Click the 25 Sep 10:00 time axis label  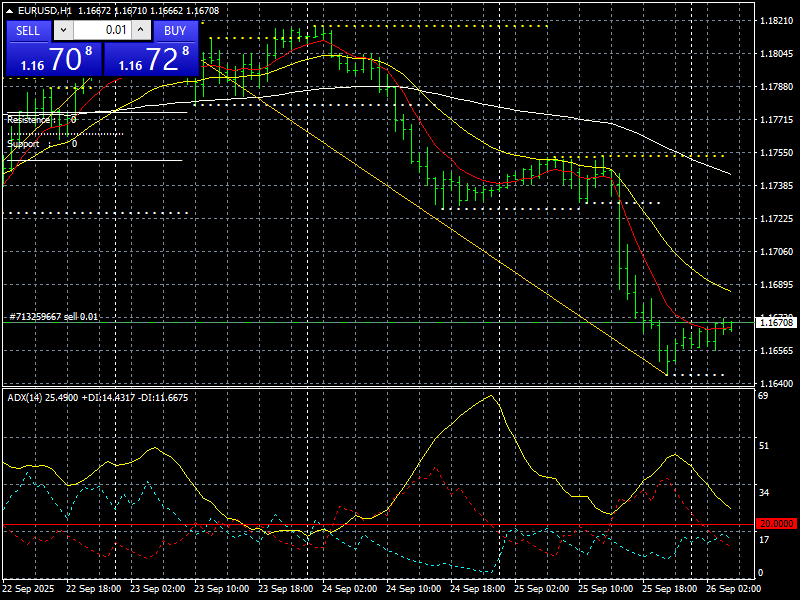(x=606, y=589)
